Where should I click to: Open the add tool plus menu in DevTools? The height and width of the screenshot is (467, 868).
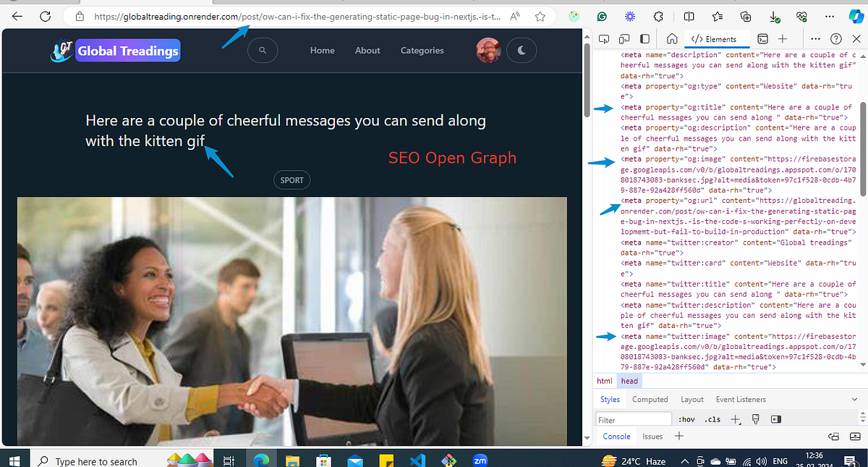point(782,39)
